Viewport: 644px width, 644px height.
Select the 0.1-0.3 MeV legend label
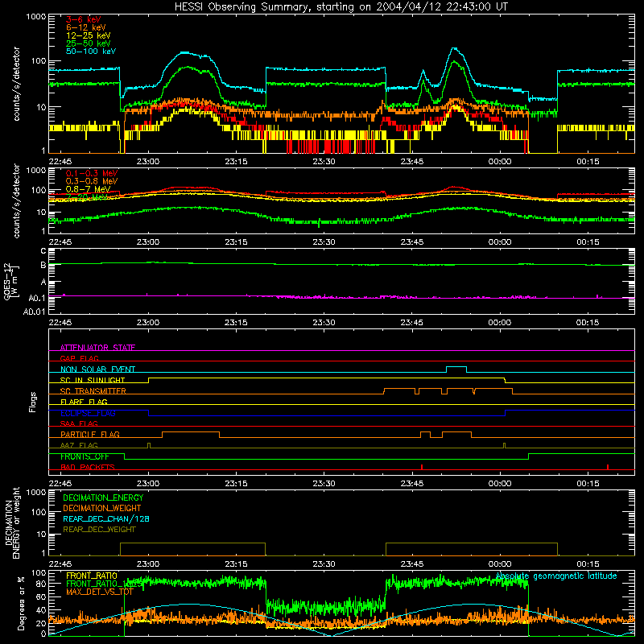point(92,173)
